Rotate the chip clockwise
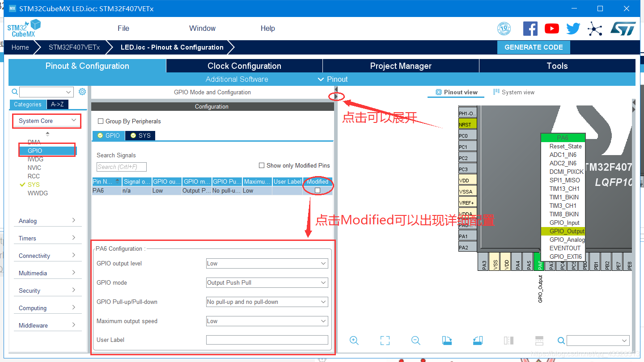This screenshot has height=362, width=644. (447, 341)
